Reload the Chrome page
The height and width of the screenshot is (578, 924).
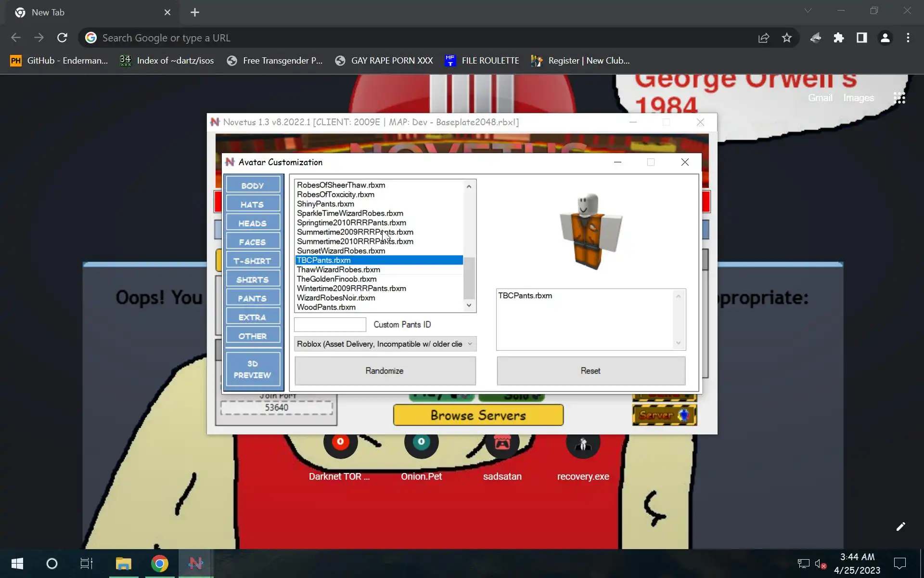[62, 38]
